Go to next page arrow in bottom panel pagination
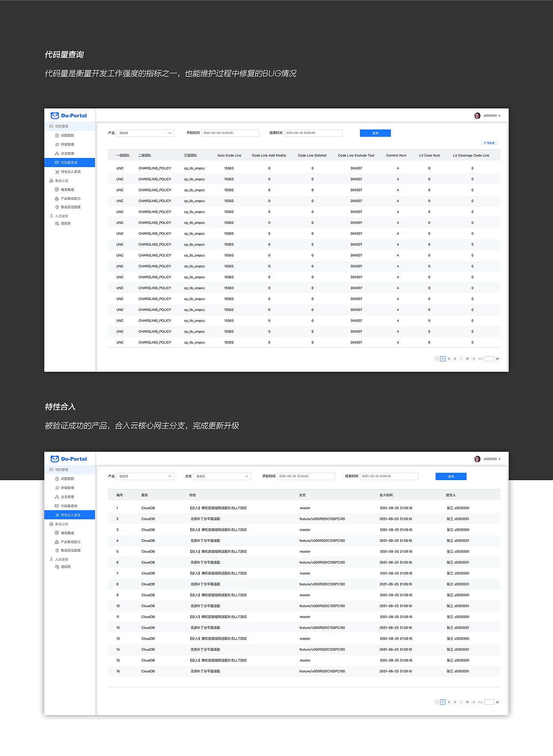 point(474,702)
